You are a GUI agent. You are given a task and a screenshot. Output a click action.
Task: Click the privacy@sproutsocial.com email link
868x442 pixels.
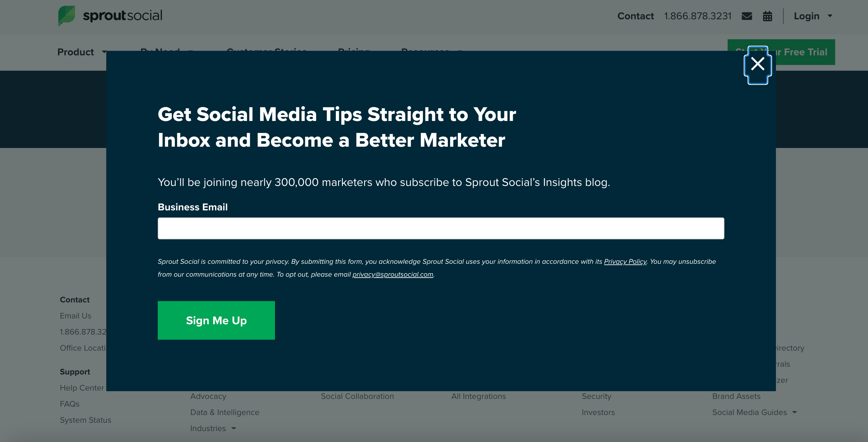tap(392, 274)
